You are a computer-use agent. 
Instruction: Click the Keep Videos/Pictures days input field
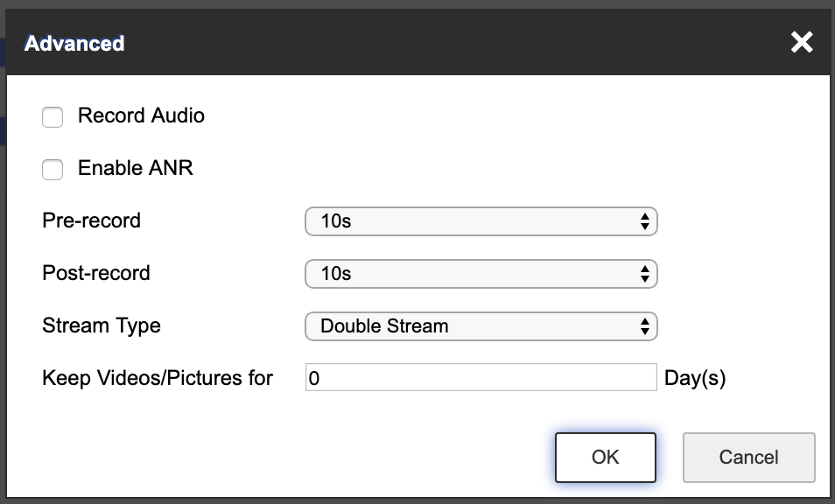(480, 378)
